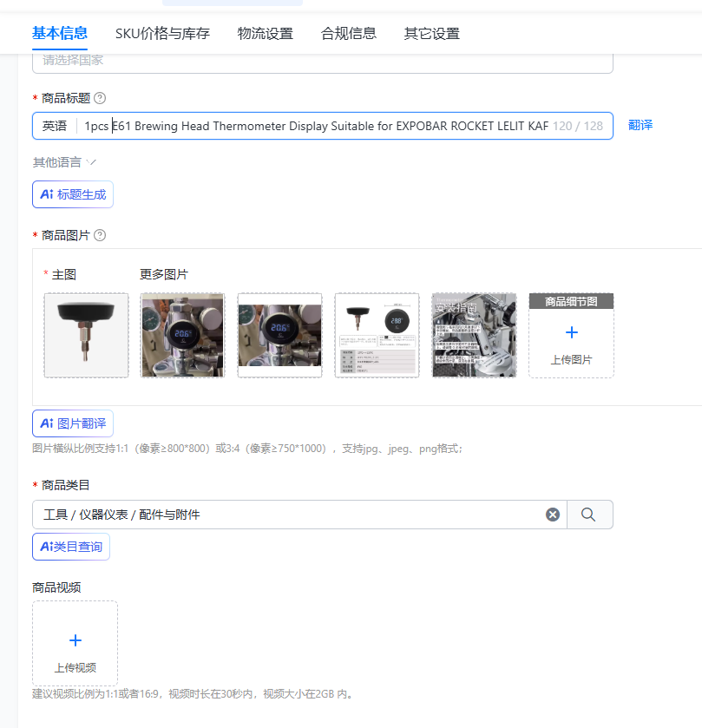
Task: Click the AI 标题生成 button
Action: click(x=73, y=194)
